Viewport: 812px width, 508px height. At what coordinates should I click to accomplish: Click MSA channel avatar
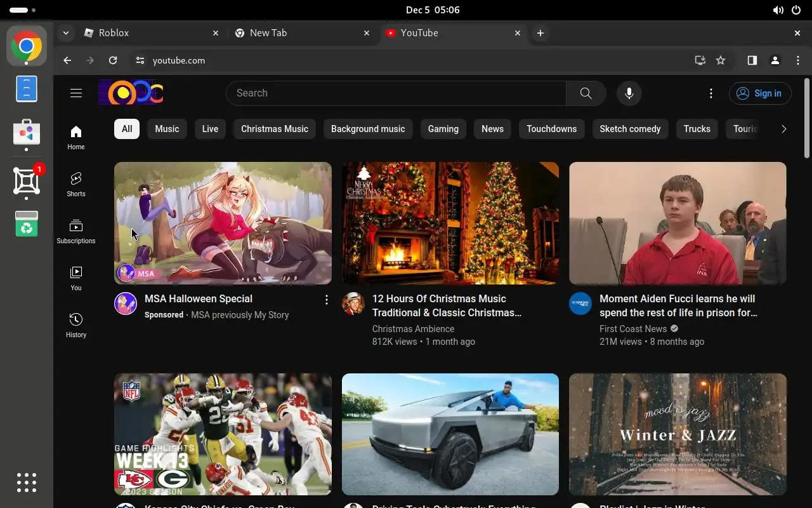tap(126, 304)
